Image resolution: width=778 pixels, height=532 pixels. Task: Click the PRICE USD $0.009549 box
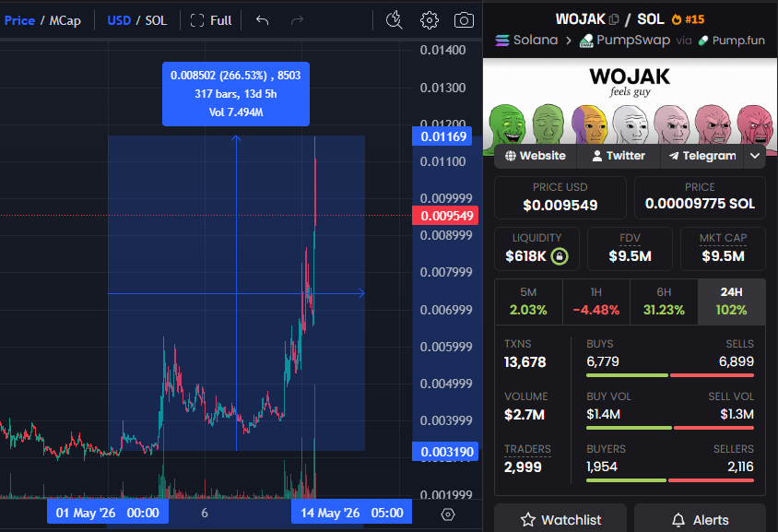pyautogui.click(x=560, y=197)
